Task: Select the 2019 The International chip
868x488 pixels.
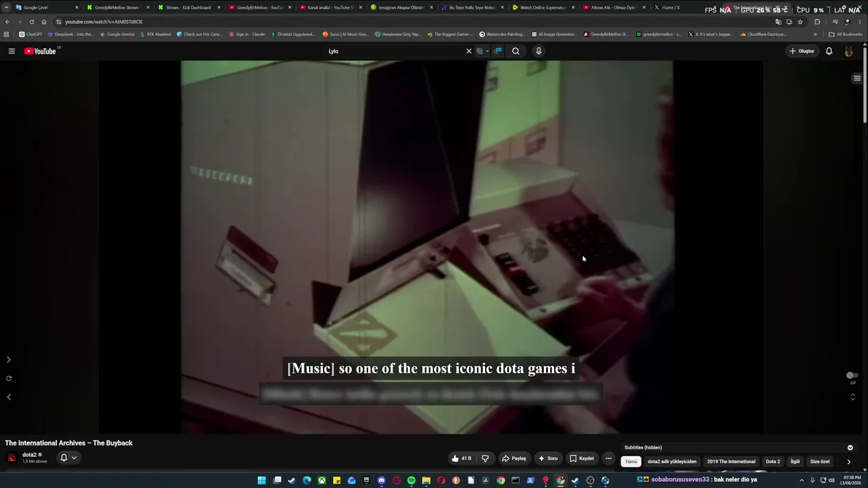Action: pyautogui.click(x=731, y=462)
